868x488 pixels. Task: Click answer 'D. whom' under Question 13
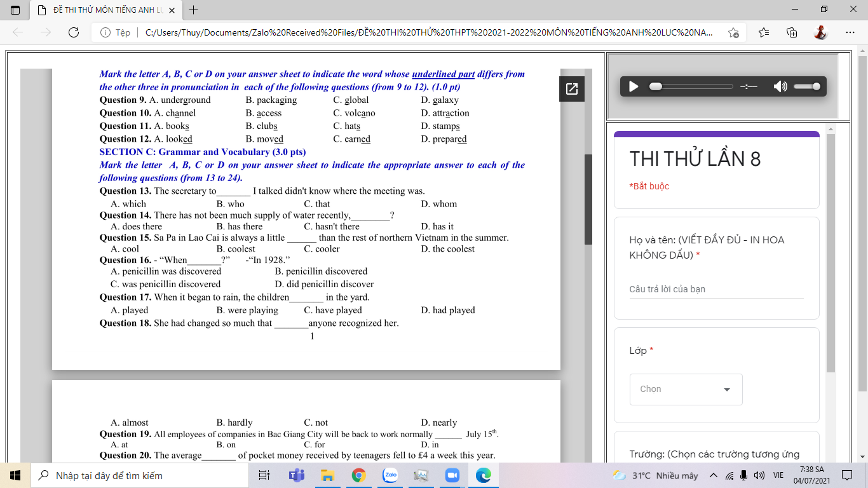pyautogui.click(x=439, y=204)
